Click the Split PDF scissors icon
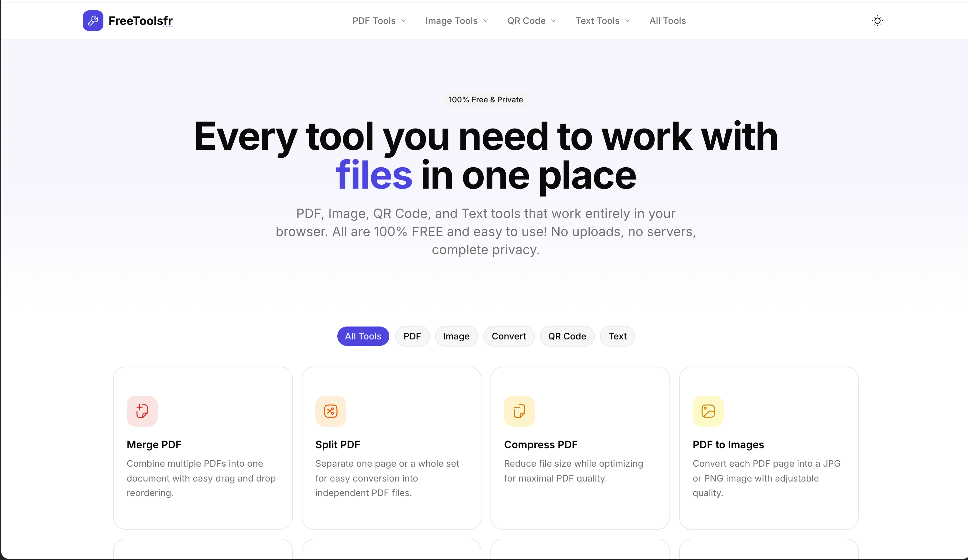This screenshot has height=560, width=968. tap(330, 411)
